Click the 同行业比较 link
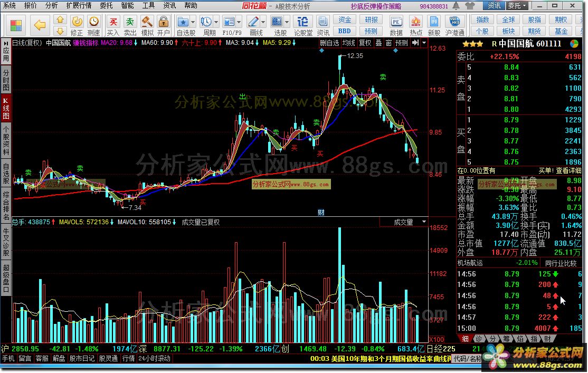The height and width of the screenshot is (373, 588). [561, 263]
